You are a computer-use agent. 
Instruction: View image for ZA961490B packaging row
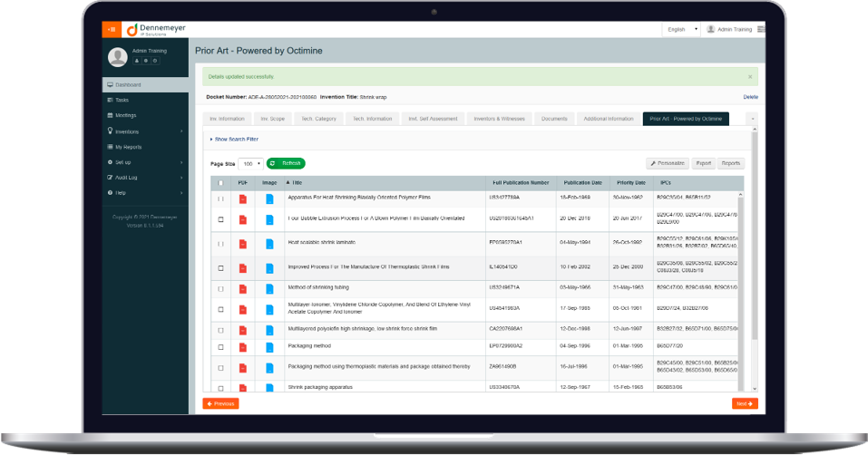click(269, 368)
